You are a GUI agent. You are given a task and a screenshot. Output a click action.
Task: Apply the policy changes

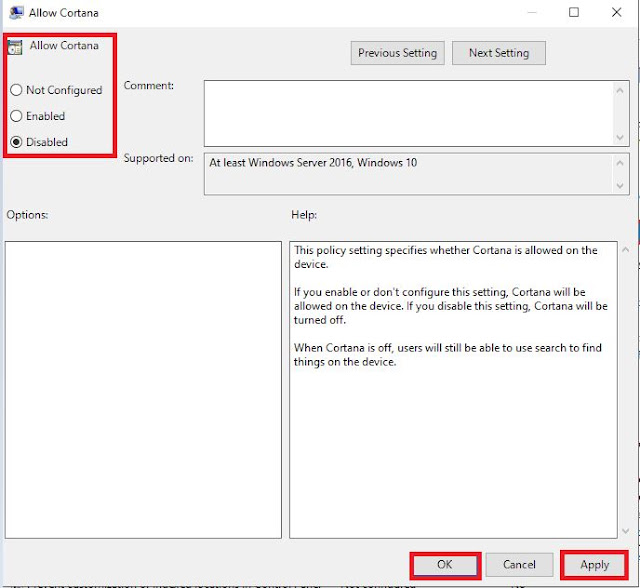point(594,565)
